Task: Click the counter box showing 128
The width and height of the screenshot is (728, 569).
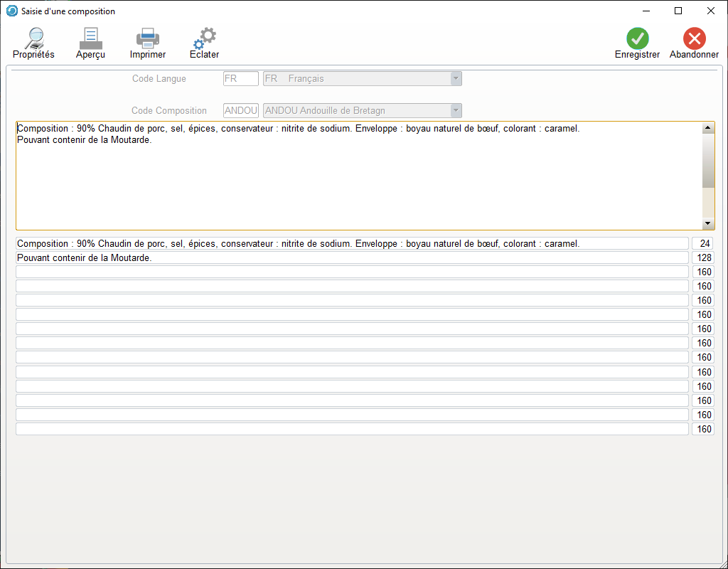Action: pos(702,257)
